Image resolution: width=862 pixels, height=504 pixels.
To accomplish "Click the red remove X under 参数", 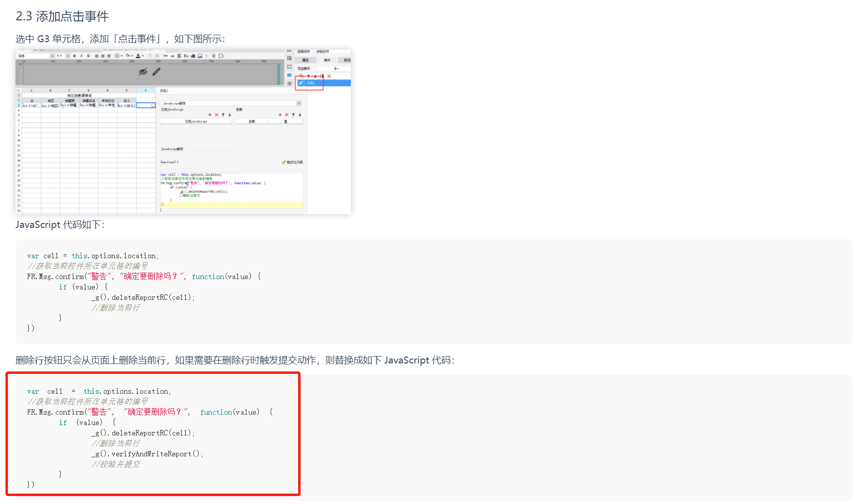I will click(x=287, y=115).
